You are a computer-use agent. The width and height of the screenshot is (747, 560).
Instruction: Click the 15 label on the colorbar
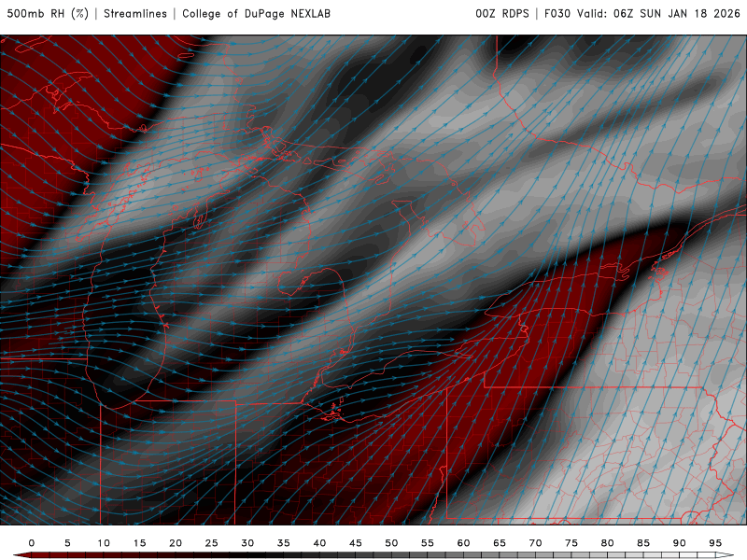pyautogui.click(x=139, y=543)
